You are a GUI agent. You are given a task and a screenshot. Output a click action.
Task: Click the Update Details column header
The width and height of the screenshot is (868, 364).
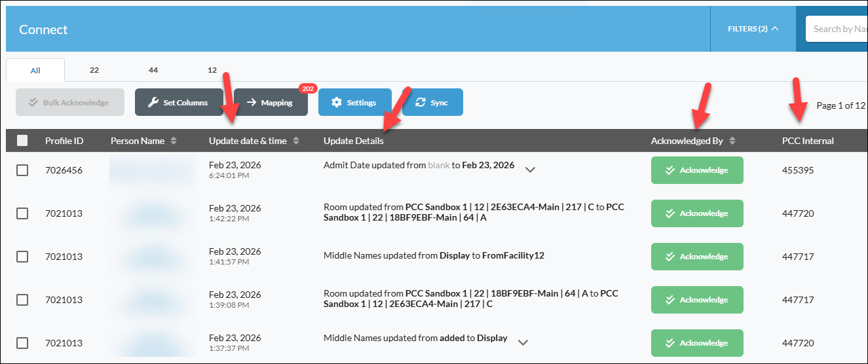[354, 141]
